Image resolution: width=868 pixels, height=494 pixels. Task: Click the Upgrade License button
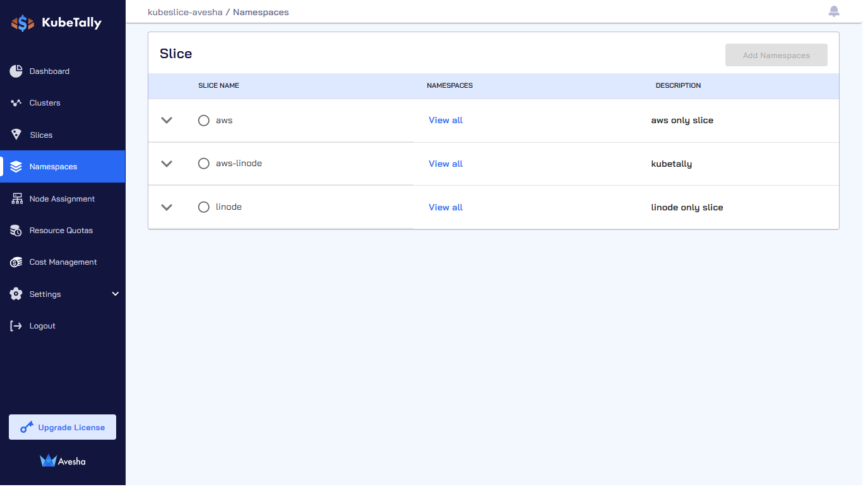pos(62,427)
